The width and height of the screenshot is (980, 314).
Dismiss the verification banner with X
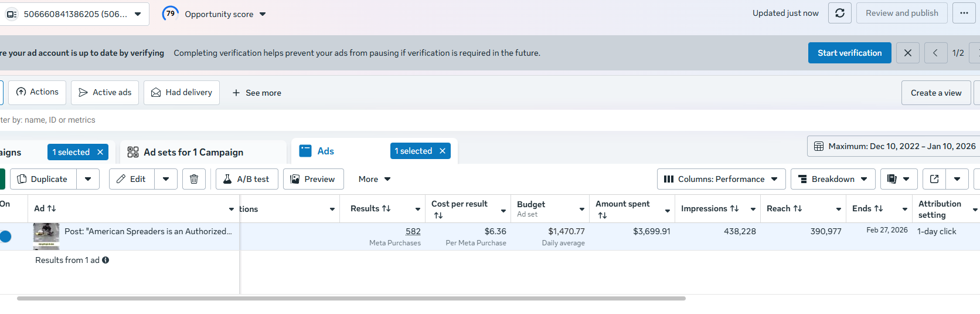pos(907,53)
